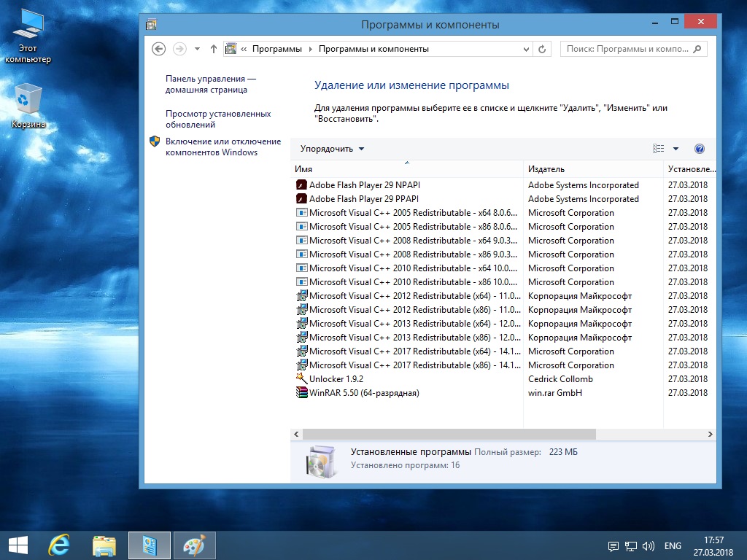Click icon of Visual C++ 2013 (x86)
Screen dimensions: 747x560
click(x=301, y=337)
